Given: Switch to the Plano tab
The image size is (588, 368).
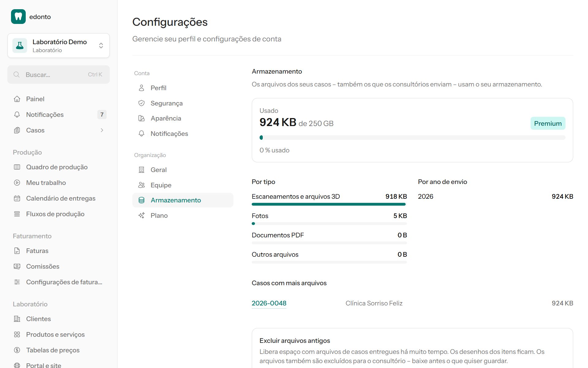Looking at the screenshot, I should point(183,216).
